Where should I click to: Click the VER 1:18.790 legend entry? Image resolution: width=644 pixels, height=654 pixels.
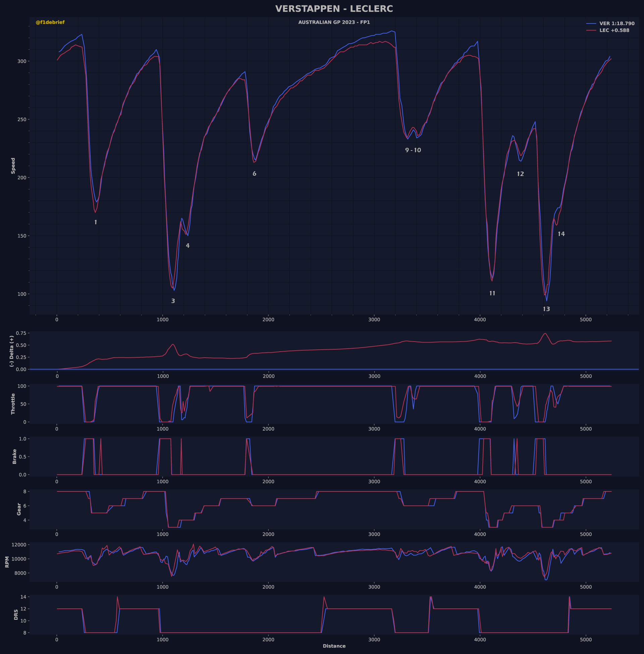tap(616, 24)
